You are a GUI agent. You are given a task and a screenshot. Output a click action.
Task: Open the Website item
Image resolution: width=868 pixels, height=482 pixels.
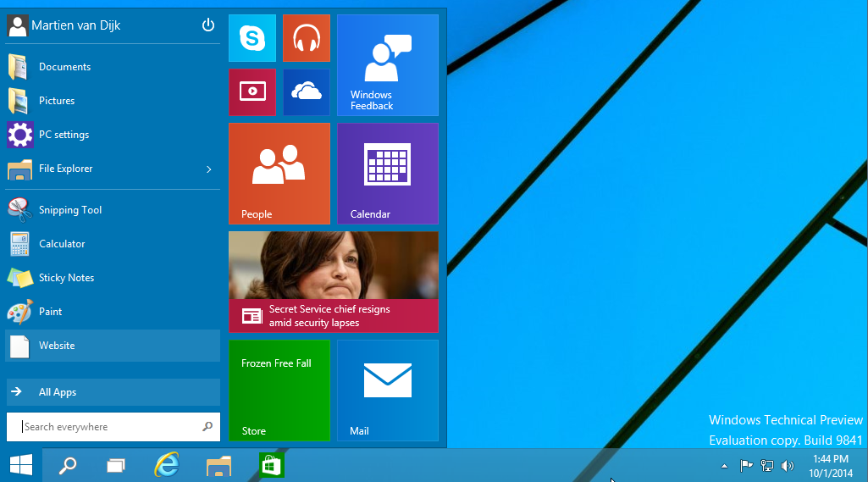(113, 346)
